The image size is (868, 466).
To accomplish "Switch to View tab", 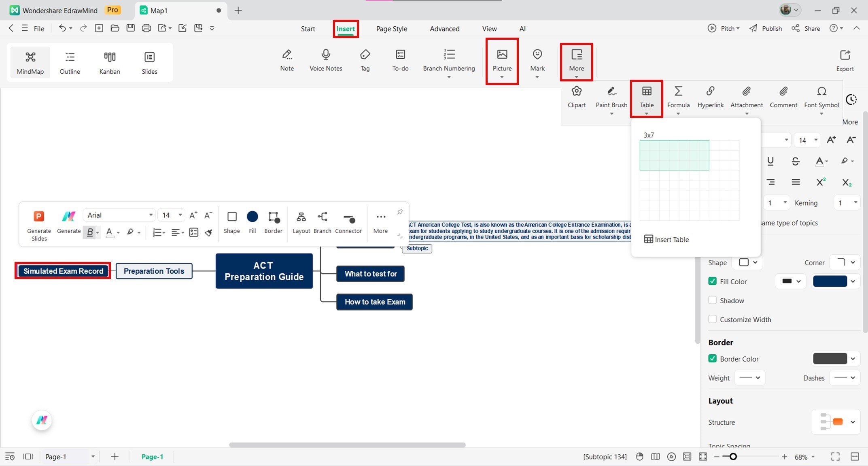I will point(489,29).
